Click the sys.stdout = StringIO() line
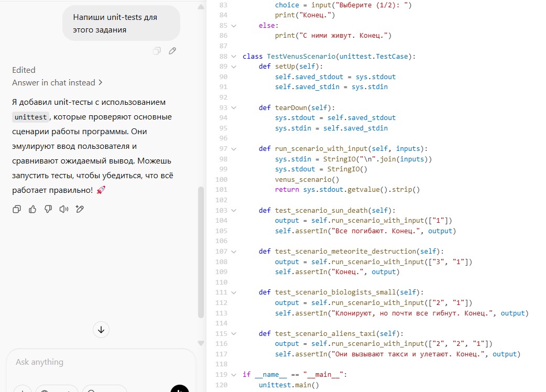This screenshot has width=546, height=392. 321,169
